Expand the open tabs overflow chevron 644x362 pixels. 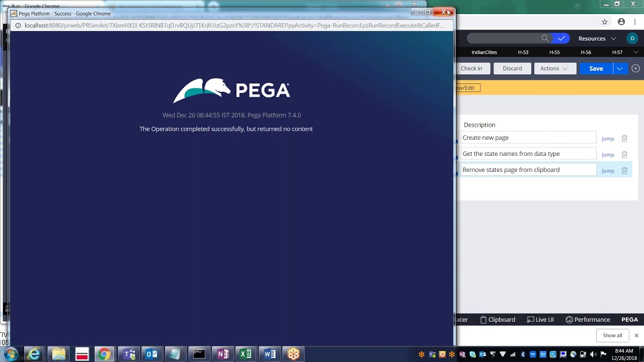coord(636,52)
